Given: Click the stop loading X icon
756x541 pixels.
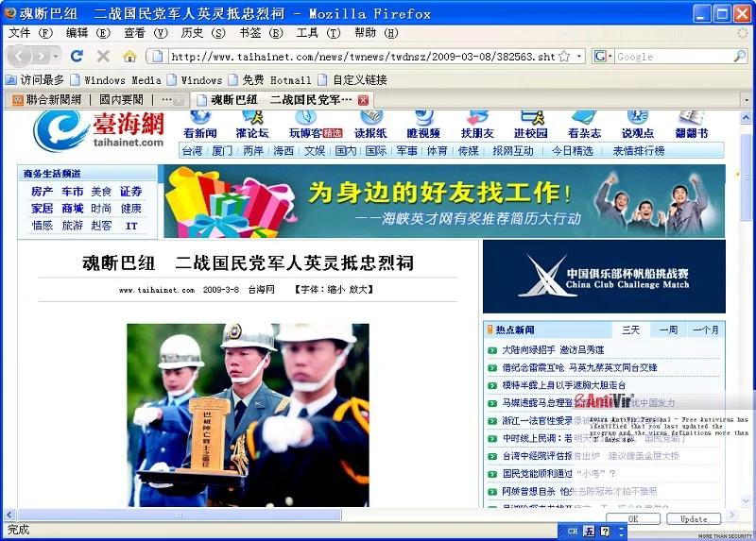Looking at the screenshot, I should coord(103,56).
